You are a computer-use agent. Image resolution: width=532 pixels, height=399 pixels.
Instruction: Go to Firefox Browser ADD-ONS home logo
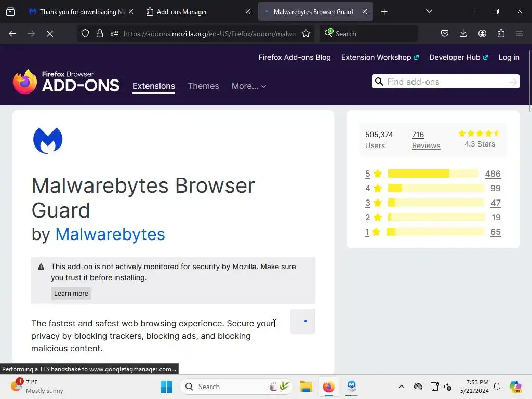66,82
